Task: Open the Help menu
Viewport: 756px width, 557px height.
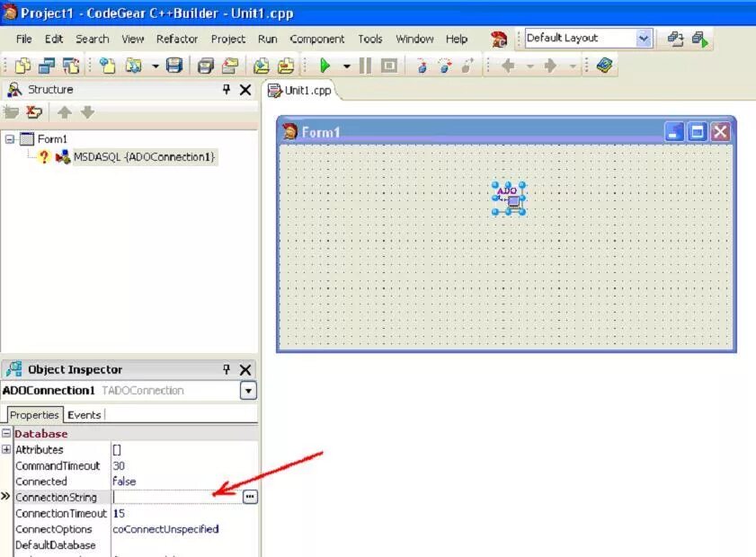Action: coord(457,39)
